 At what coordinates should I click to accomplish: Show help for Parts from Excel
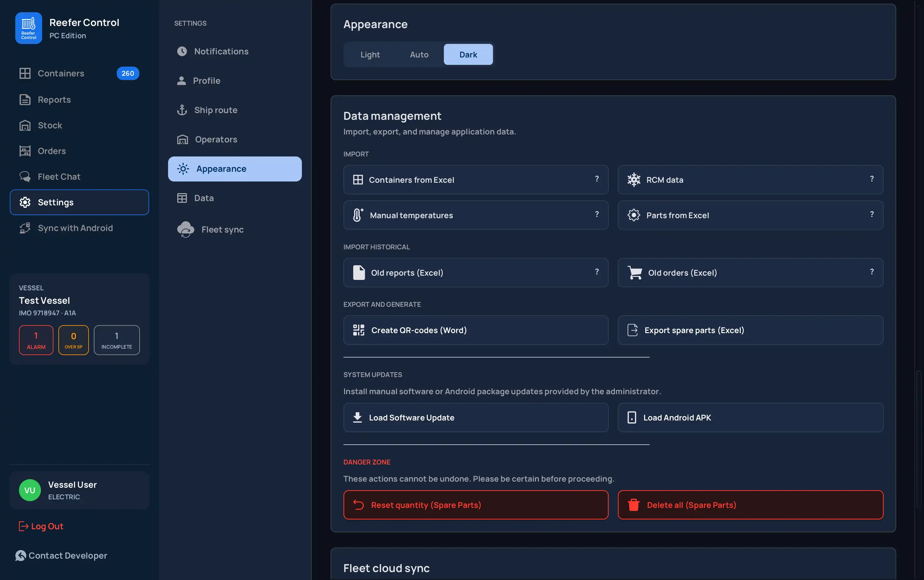tap(871, 214)
